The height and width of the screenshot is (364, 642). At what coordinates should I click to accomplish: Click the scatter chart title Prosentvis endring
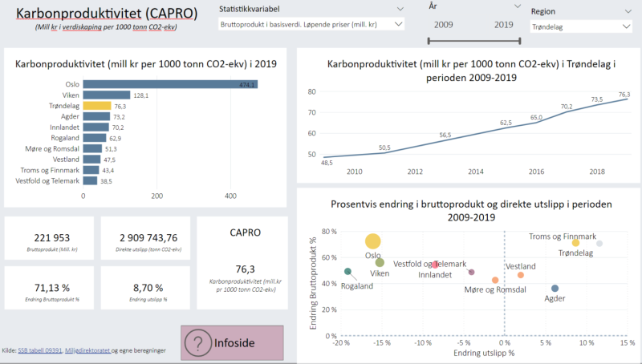pos(471,211)
